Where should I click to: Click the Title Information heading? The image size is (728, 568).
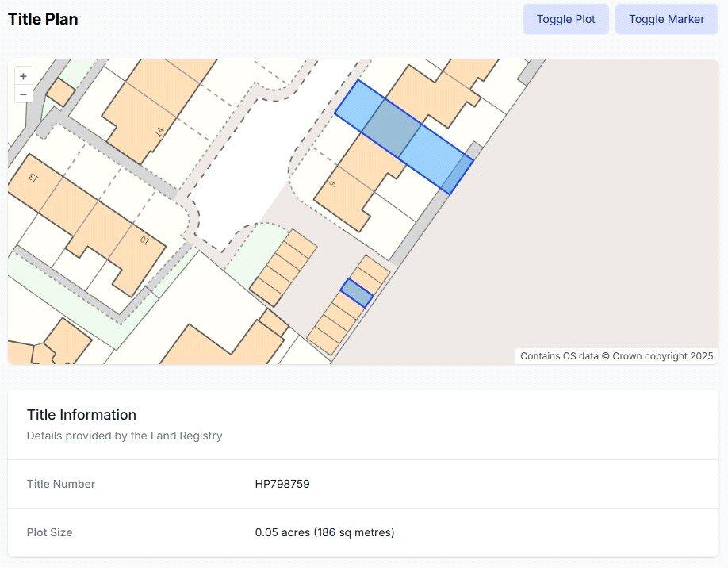point(82,415)
